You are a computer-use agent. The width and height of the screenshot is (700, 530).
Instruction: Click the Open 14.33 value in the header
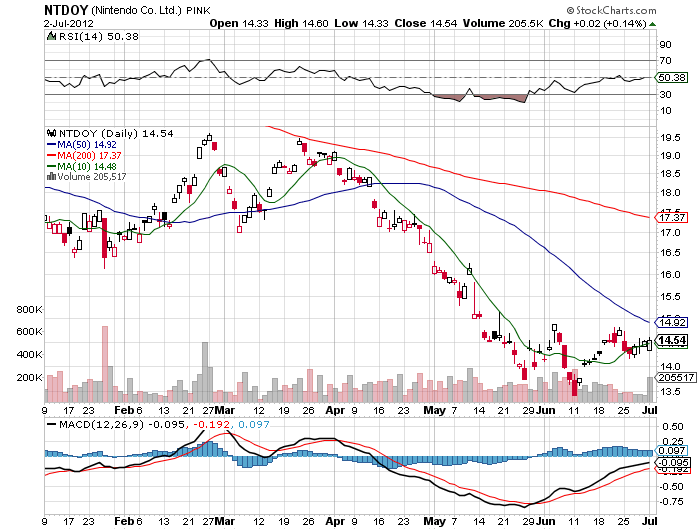tap(239, 24)
